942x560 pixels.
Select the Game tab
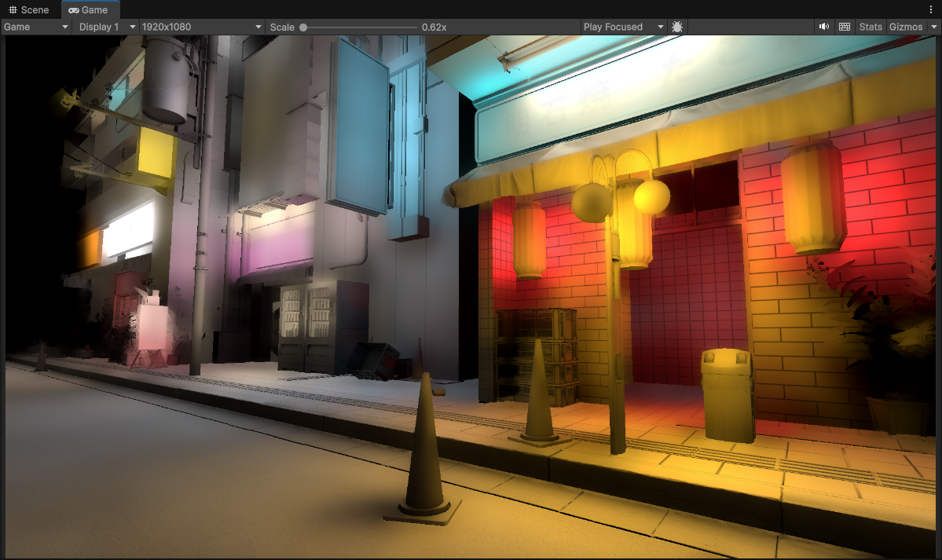click(x=89, y=9)
